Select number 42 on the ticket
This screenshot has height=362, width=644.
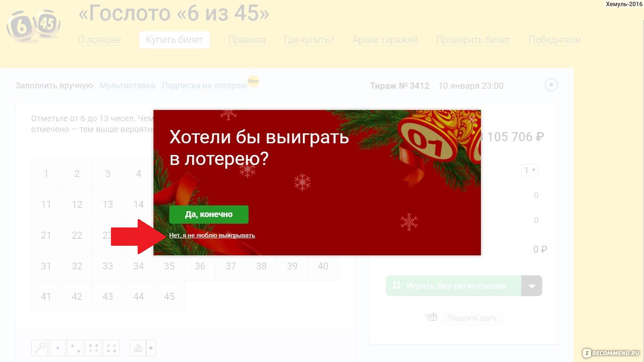click(77, 297)
